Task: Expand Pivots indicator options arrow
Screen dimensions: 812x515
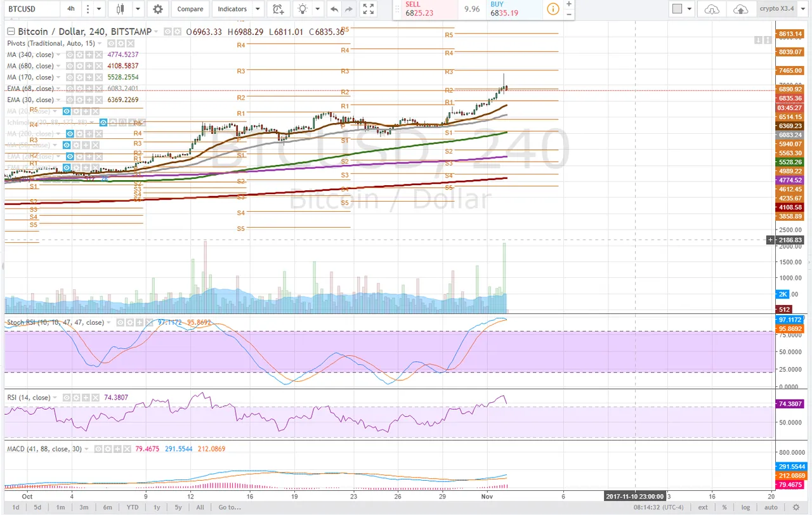Action: (100, 43)
